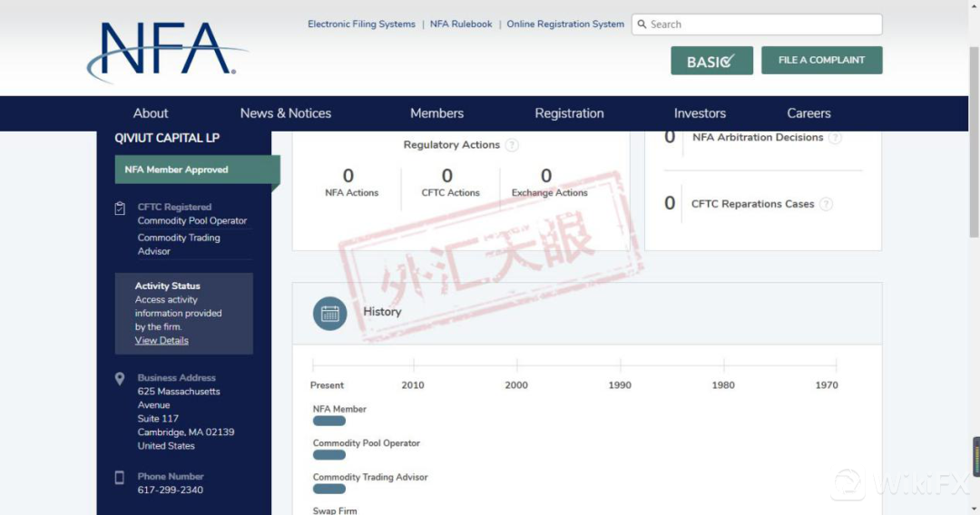Image resolution: width=980 pixels, height=515 pixels.
Task: Click the File a Complaint button
Action: coord(822,60)
